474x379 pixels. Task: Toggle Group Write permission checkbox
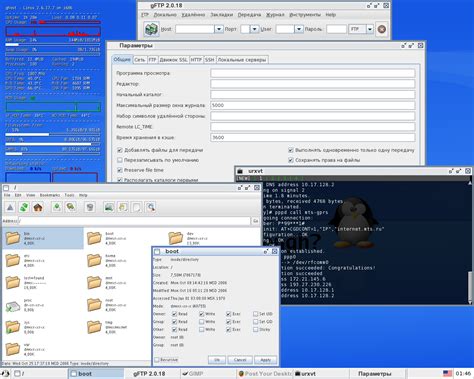point(201,322)
